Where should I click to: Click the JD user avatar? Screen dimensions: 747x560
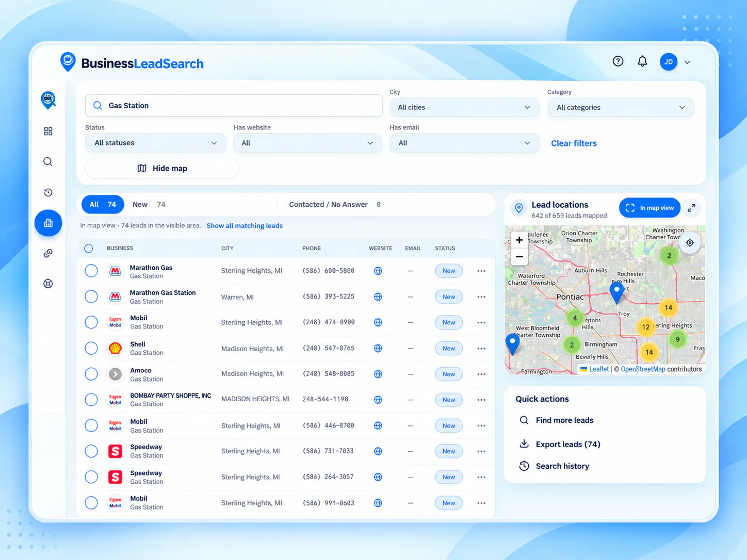[669, 62]
